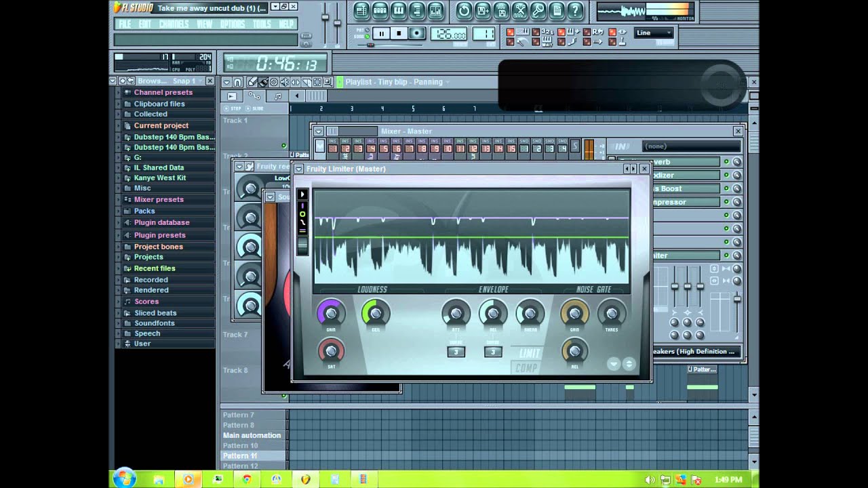Open File Explorer from the taskbar
Image resolution: width=868 pixels, height=488 pixels.
159,479
